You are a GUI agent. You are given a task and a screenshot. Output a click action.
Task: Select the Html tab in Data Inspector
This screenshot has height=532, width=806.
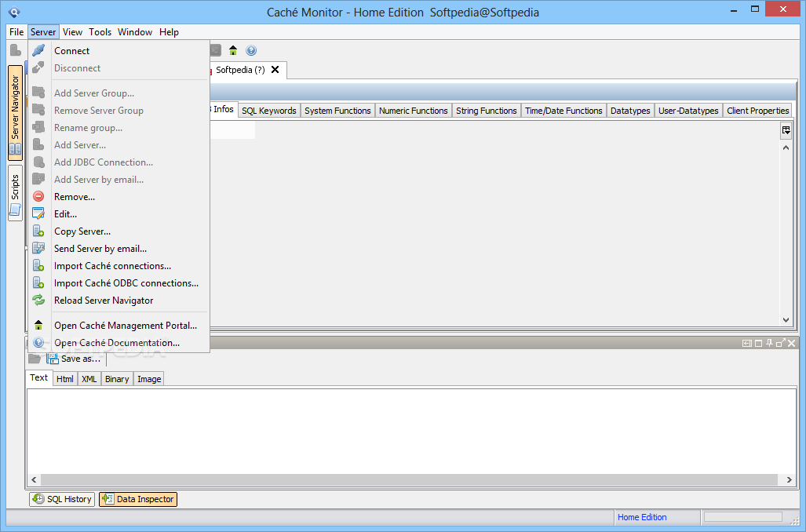(x=65, y=379)
